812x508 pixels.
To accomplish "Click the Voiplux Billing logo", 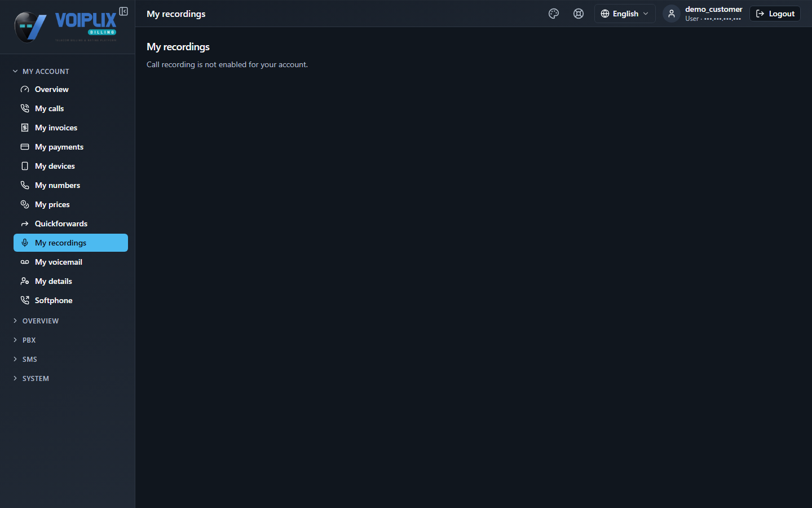I will point(65,27).
